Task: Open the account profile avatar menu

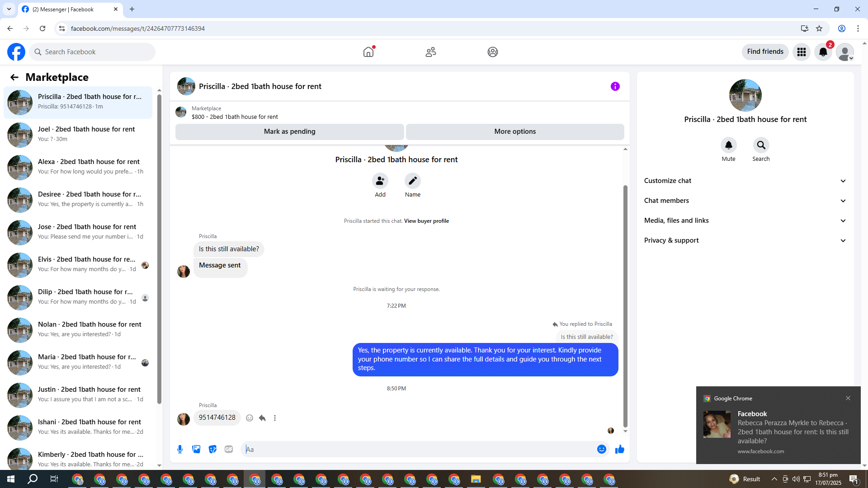Action: [x=845, y=52]
